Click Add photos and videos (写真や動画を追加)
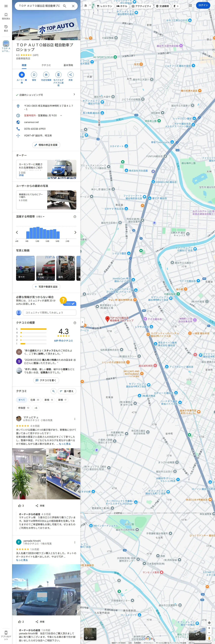The height and width of the screenshot is (644, 215). [46, 287]
